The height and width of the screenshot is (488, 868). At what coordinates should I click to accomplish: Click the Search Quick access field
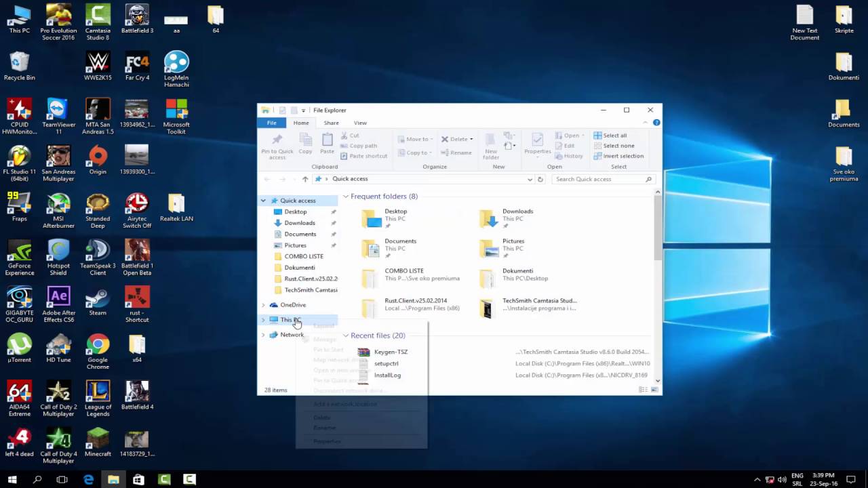pyautogui.click(x=603, y=179)
